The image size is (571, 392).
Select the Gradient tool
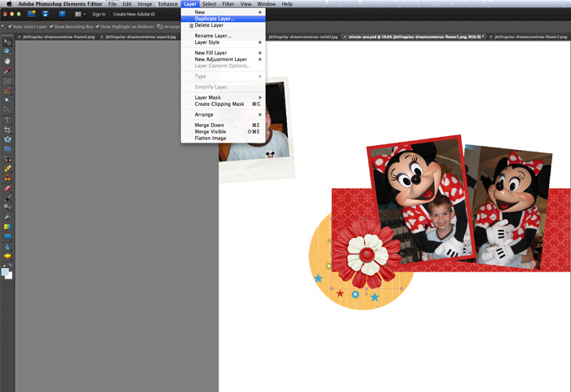coord(7,227)
